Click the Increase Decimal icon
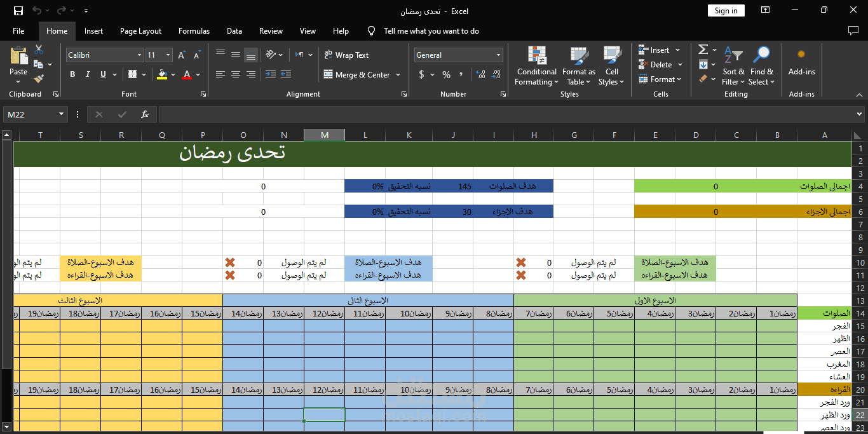Screen dimensions: 868x434 coord(482,74)
